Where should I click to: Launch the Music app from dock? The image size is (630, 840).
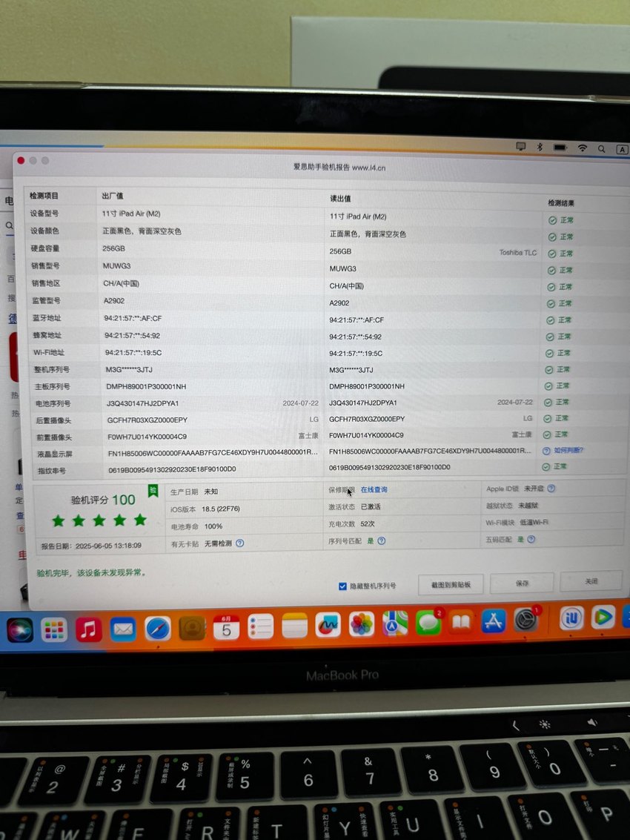89,629
